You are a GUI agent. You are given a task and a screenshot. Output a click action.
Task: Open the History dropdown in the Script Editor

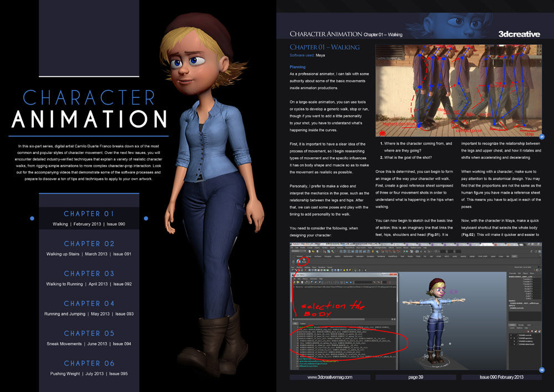304,278
